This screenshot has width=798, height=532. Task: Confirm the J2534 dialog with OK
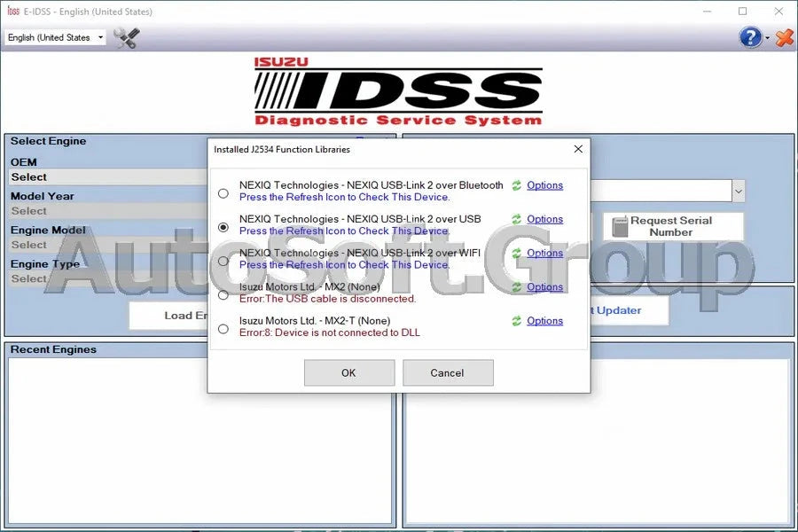pyautogui.click(x=349, y=372)
